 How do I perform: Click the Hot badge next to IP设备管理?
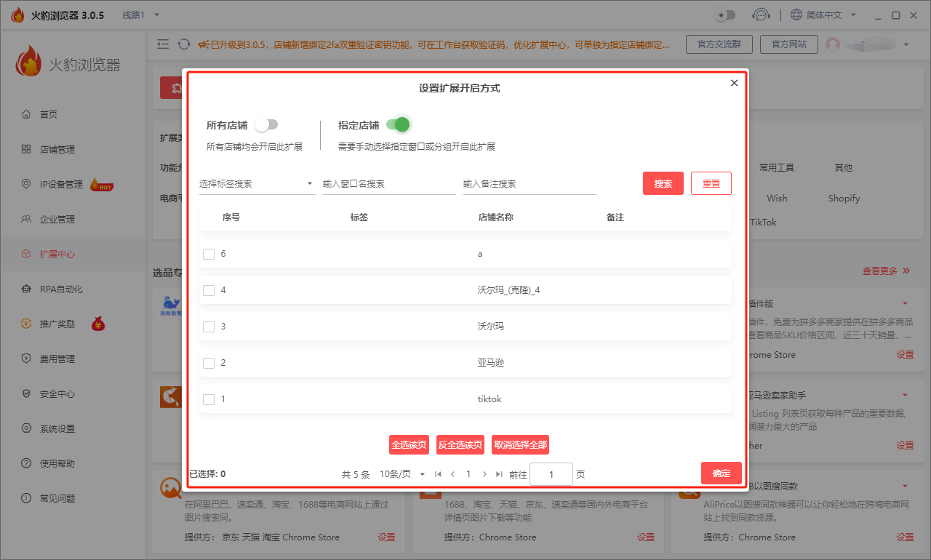pyautogui.click(x=102, y=184)
